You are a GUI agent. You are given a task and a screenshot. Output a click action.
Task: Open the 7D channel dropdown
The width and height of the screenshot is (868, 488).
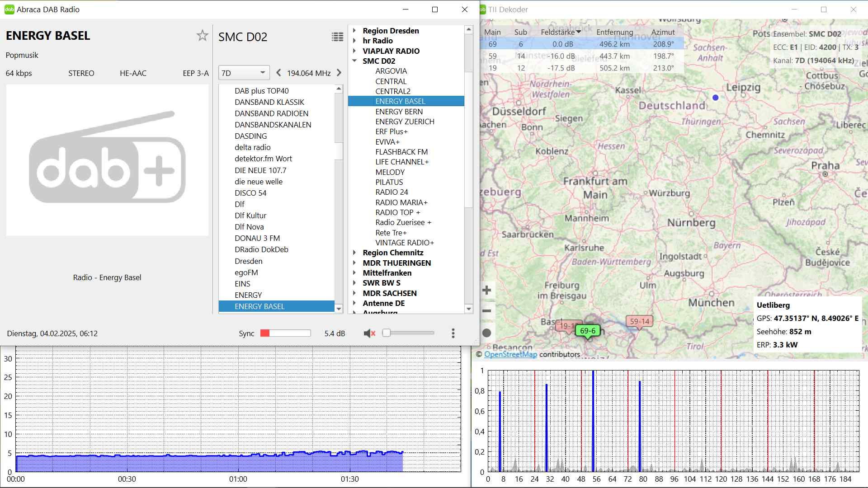pyautogui.click(x=244, y=73)
